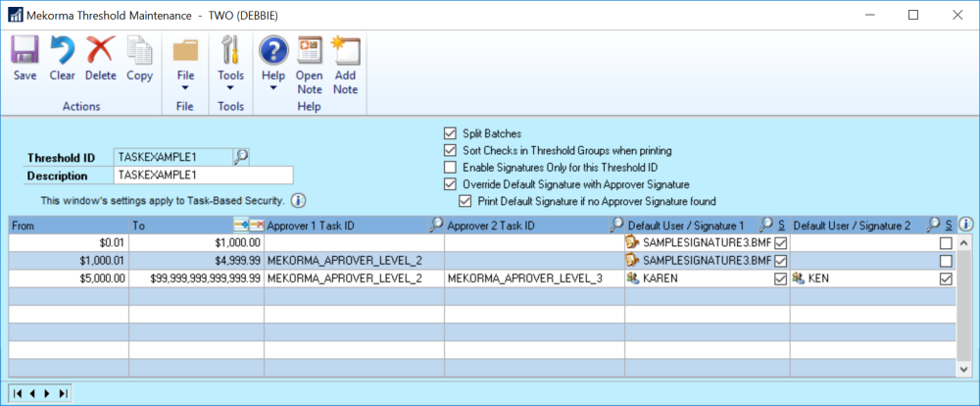The height and width of the screenshot is (406, 980).
Task: Clear the threshold maintenance window
Action: point(62,59)
